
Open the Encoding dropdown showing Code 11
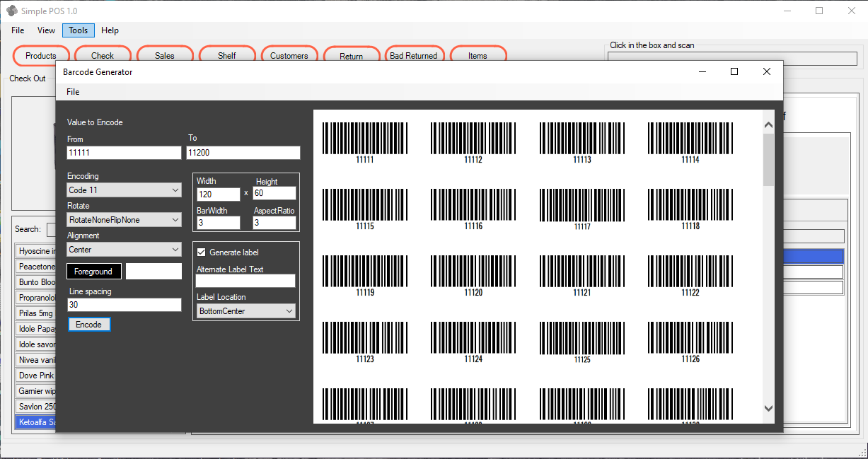(125, 190)
